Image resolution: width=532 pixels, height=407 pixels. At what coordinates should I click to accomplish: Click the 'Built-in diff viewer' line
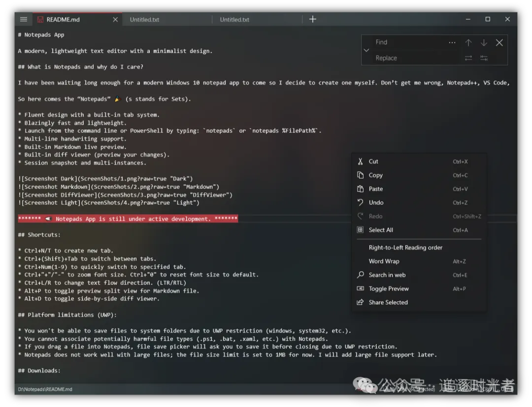pyautogui.click(x=94, y=155)
